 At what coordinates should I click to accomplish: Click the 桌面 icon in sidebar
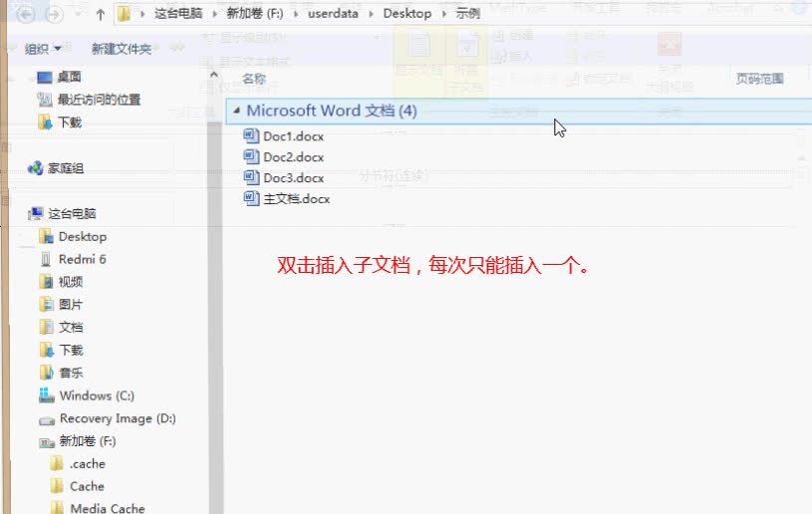[45, 77]
